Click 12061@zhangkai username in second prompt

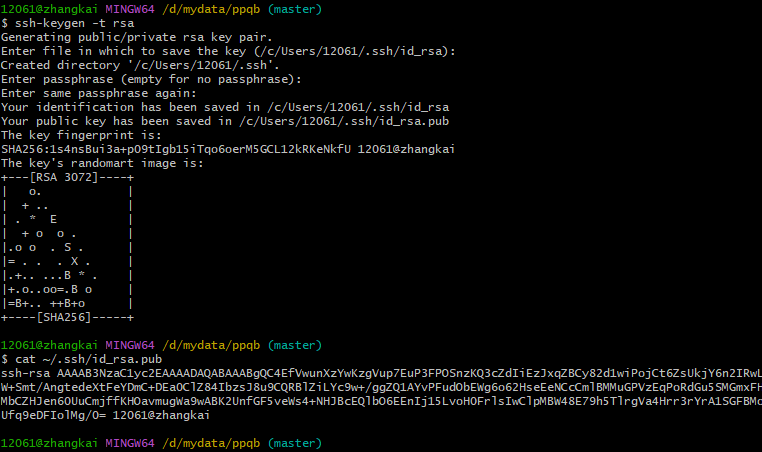pyautogui.click(x=48, y=344)
